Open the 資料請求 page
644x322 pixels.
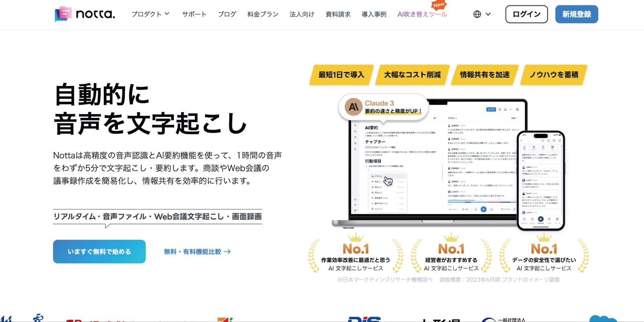[x=338, y=14]
